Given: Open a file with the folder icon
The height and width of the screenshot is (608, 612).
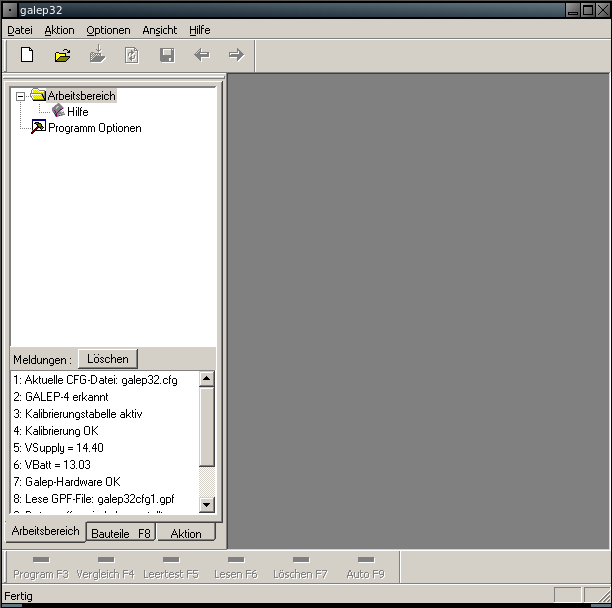Looking at the screenshot, I should pos(62,55).
